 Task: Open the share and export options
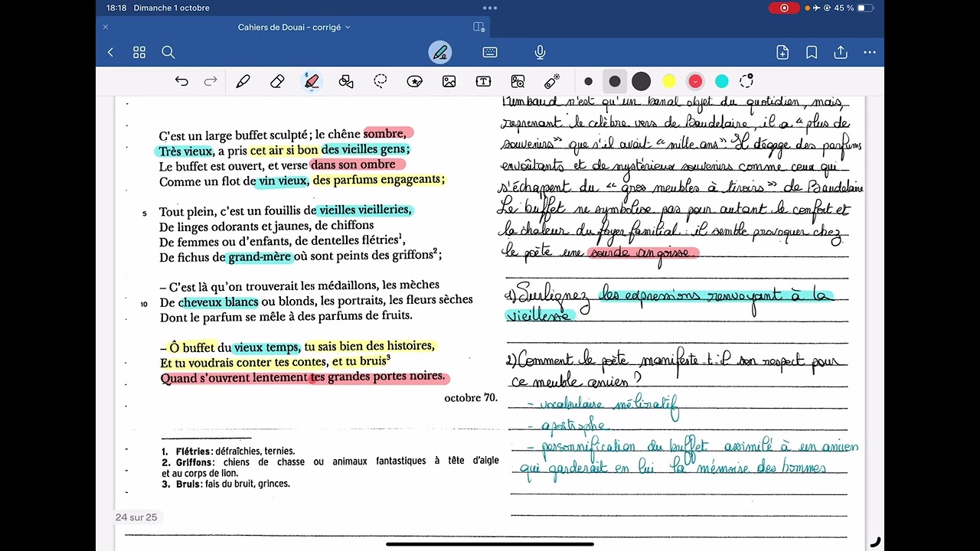tap(841, 52)
